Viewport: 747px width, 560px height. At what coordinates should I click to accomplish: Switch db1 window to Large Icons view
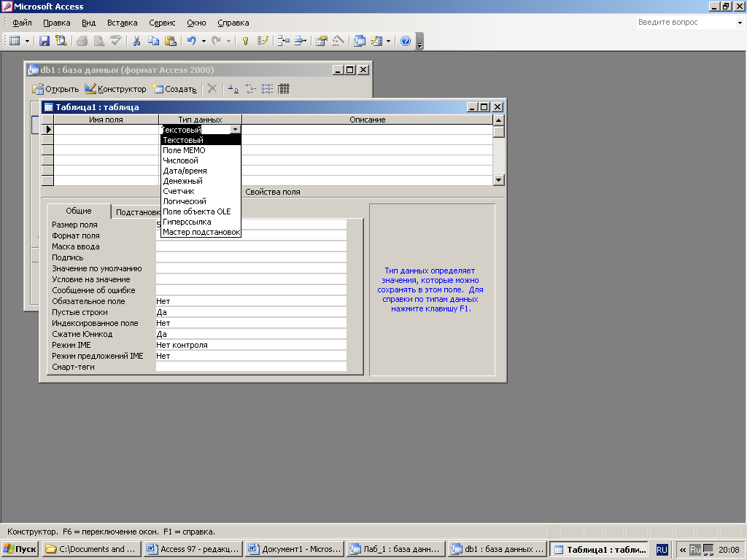click(x=233, y=89)
